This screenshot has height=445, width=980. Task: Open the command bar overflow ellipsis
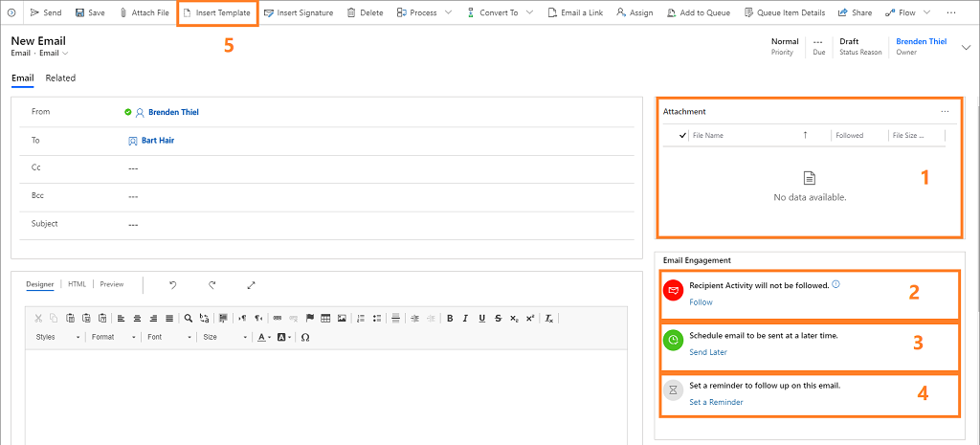point(951,12)
